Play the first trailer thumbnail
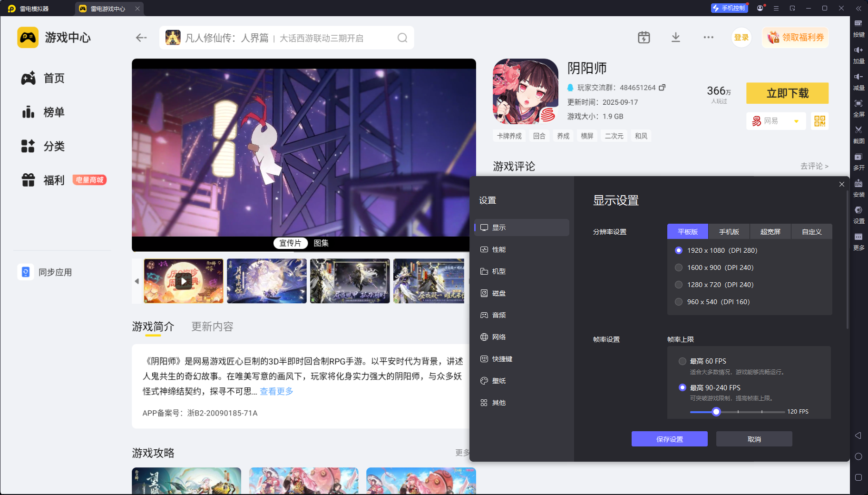 click(x=184, y=281)
